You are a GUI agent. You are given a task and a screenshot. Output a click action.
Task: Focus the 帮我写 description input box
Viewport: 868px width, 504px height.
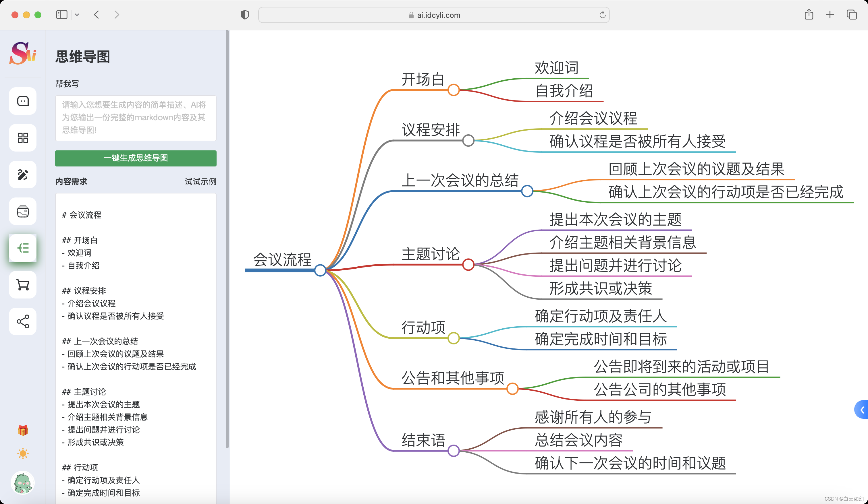coord(136,118)
